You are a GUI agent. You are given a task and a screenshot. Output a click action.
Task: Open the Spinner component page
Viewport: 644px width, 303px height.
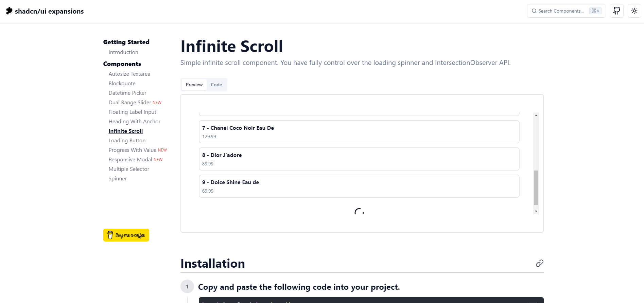(118, 179)
